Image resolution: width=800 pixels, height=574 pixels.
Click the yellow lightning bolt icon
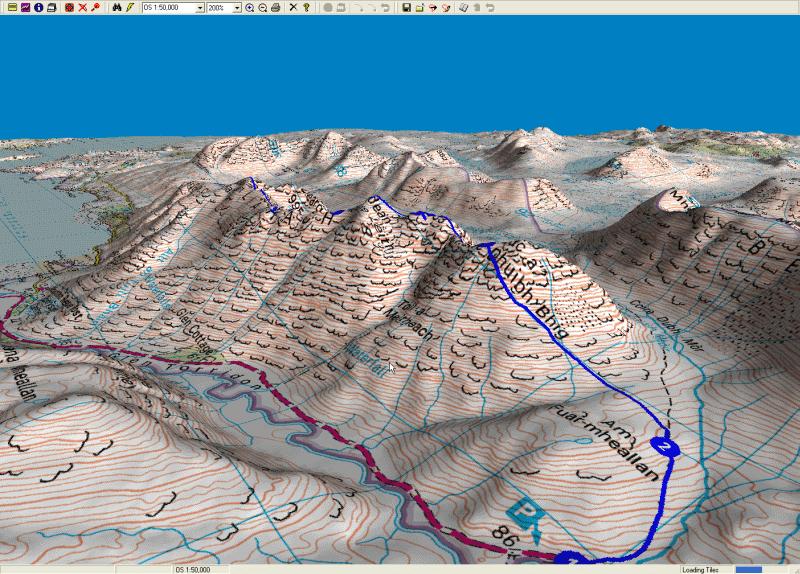tap(129, 7)
